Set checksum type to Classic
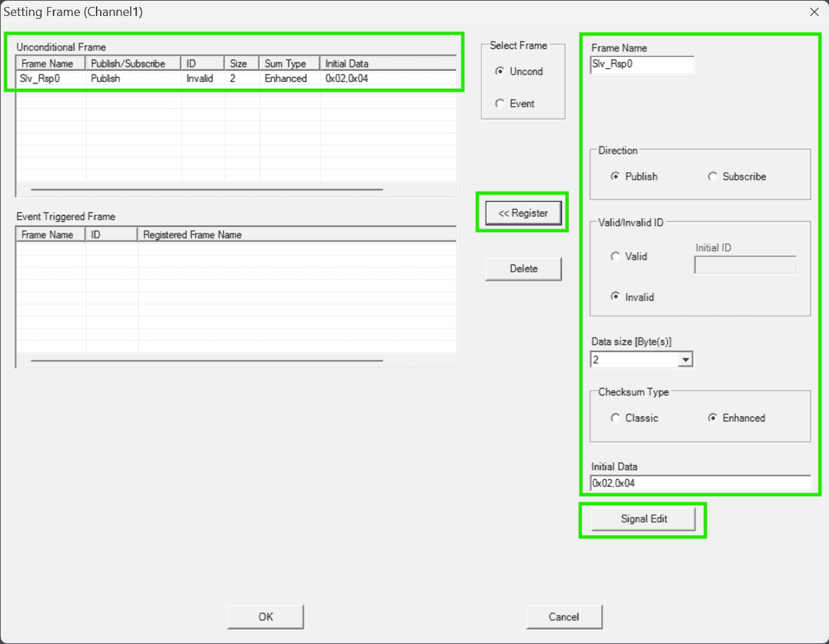829x644 pixels. (616, 418)
